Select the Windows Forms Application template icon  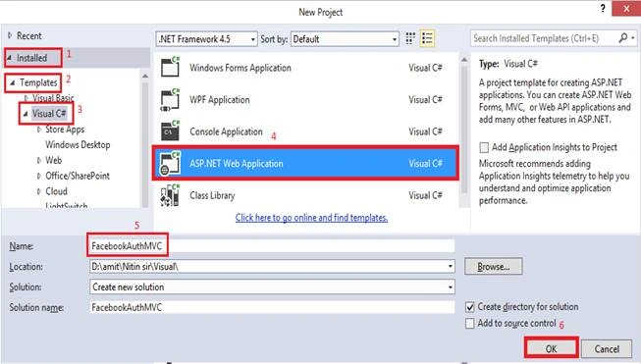tap(170, 67)
